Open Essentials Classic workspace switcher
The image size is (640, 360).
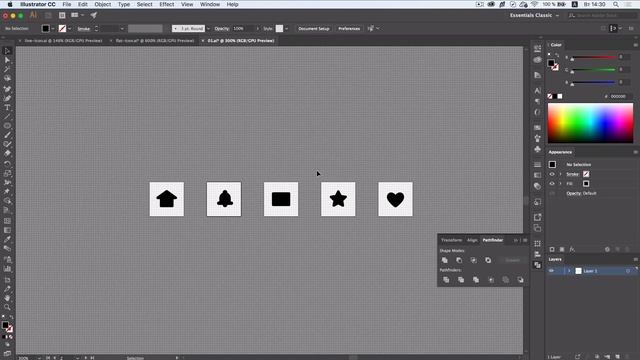point(534,15)
